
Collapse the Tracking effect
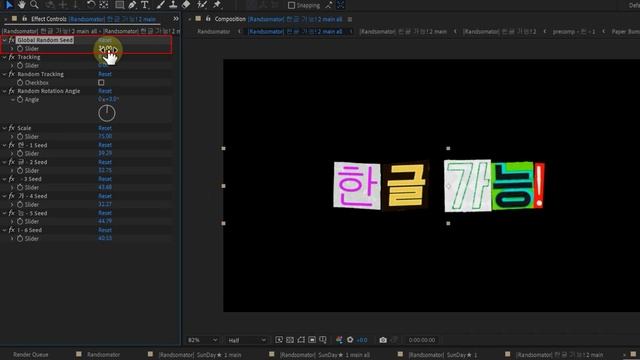pos(4,57)
